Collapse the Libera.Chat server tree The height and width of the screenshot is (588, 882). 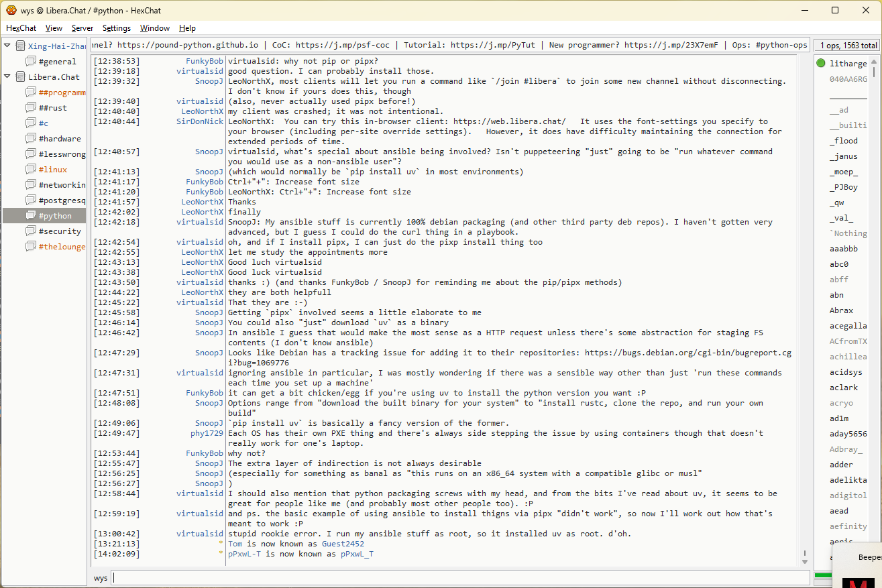click(7, 77)
